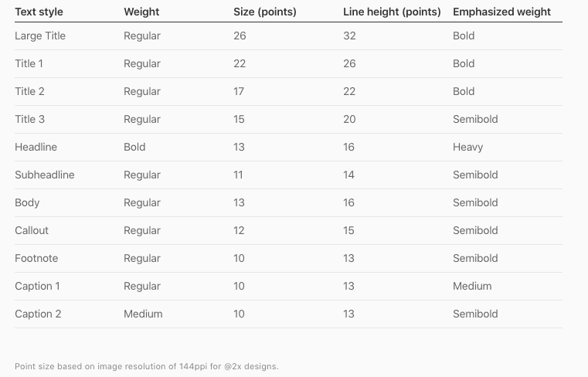Click the Line height (points) column header
588x377 pixels.
[x=392, y=12]
